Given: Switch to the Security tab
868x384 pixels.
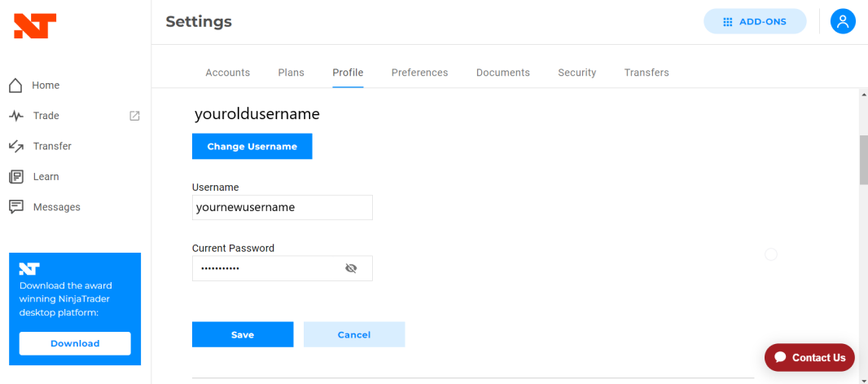Looking at the screenshot, I should point(576,73).
